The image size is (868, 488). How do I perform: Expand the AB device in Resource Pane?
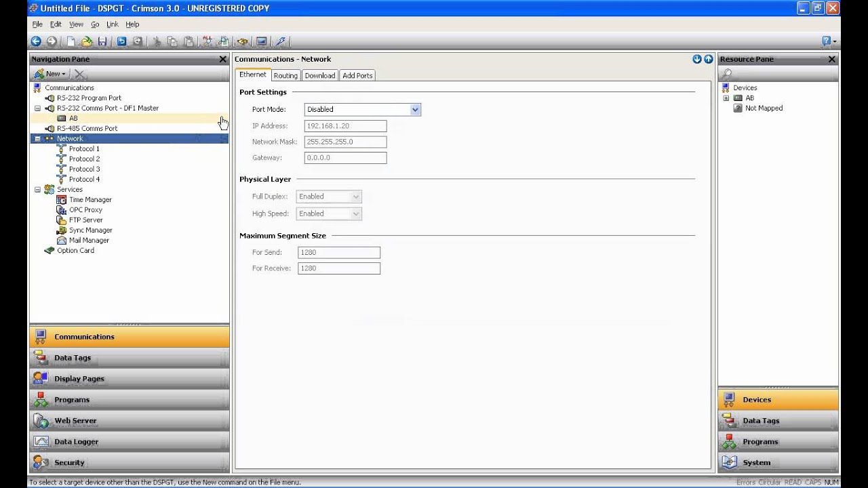(x=726, y=98)
